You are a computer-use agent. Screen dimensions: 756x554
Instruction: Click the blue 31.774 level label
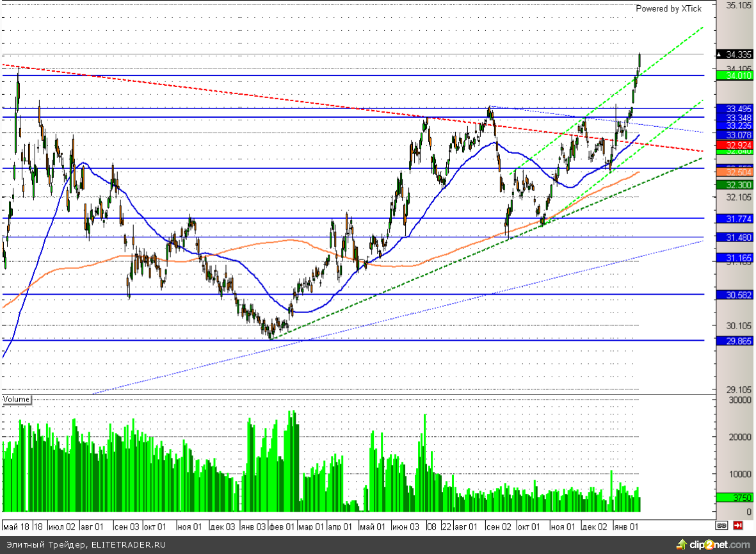coord(734,218)
